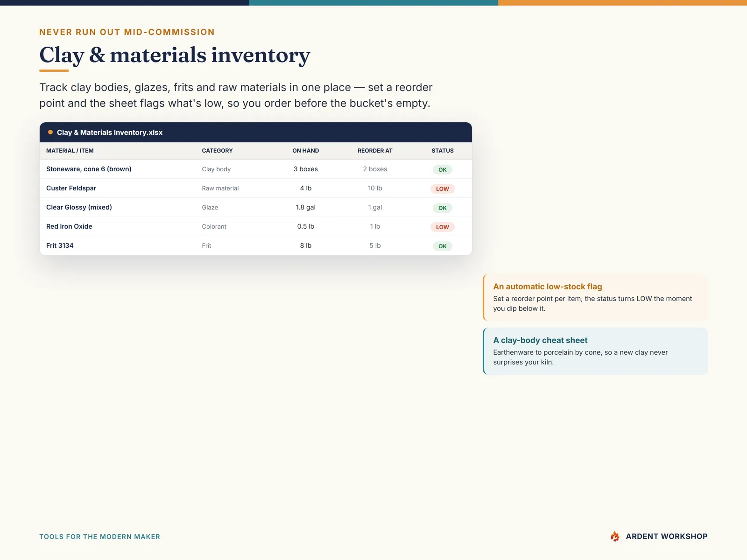The image size is (747, 560).
Task: Click the 'Raw material' category cell
Action: [220, 189]
